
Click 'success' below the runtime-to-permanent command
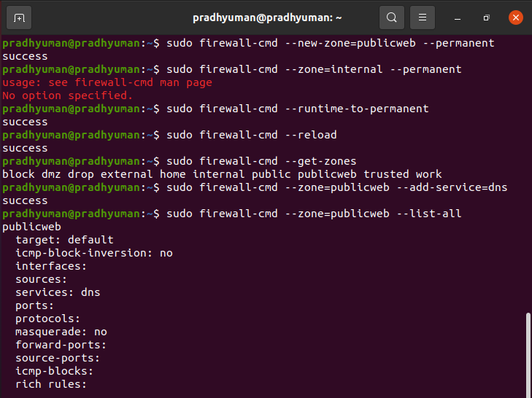pos(25,122)
